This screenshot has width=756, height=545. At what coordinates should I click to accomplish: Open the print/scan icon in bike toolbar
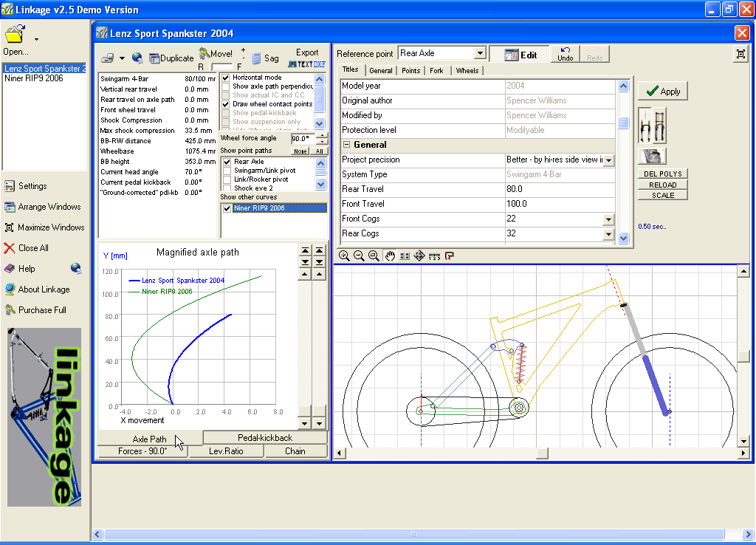tap(108, 58)
